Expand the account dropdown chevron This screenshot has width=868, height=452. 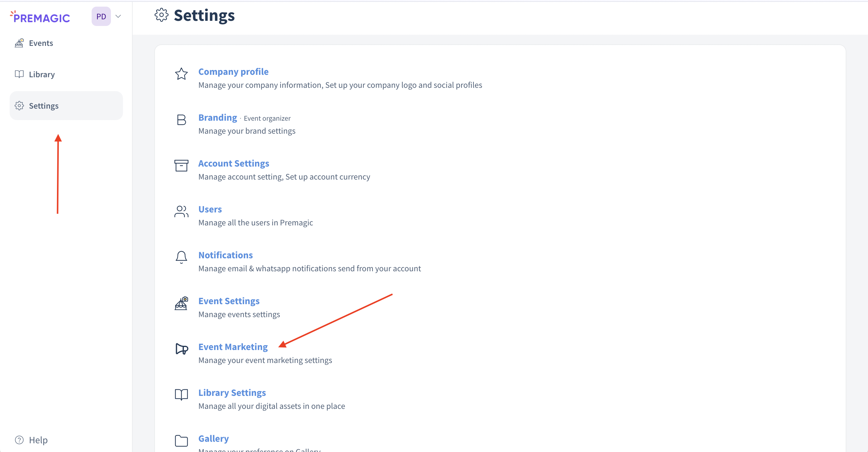(x=118, y=16)
